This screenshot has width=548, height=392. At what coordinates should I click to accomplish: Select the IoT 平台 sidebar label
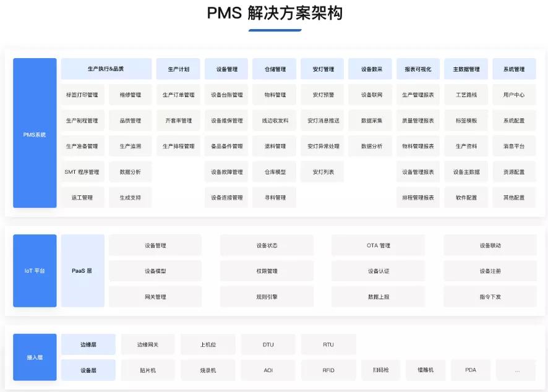point(35,270)
